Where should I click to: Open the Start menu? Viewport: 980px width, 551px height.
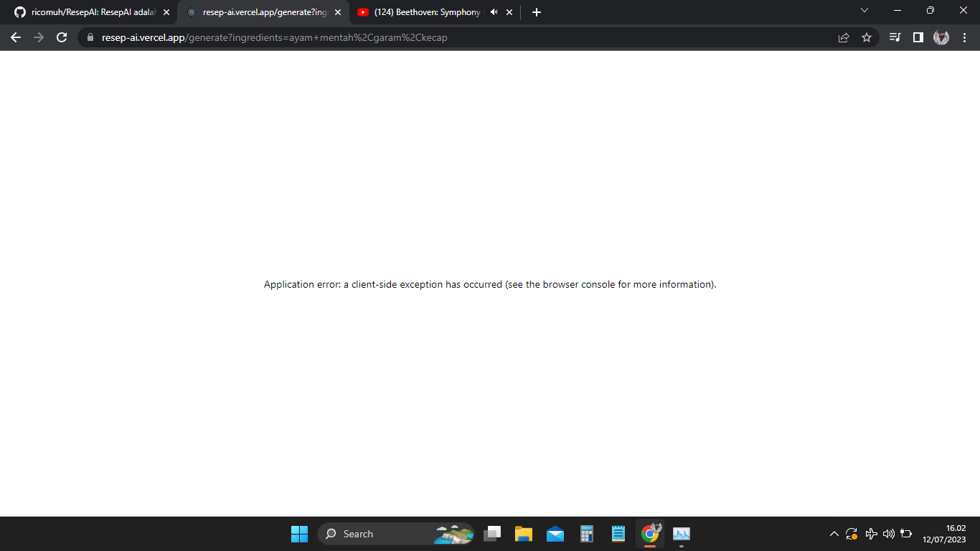[x=299, y=534]
